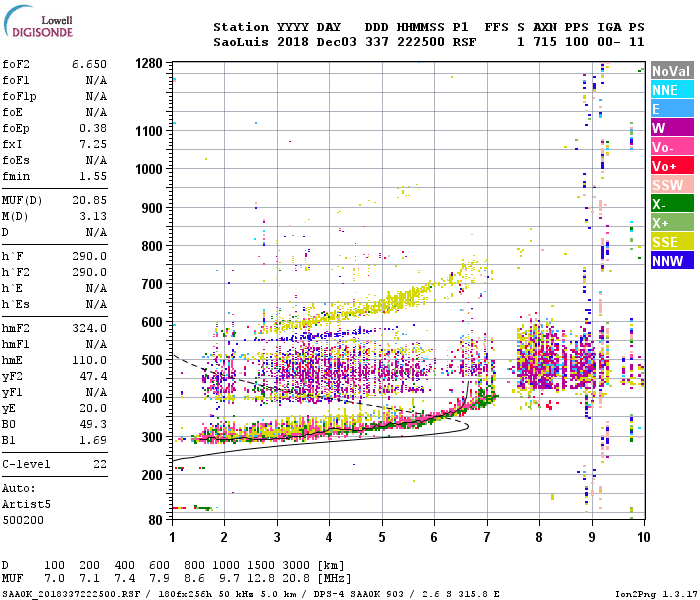Image resolution: width=700 pixels, height=600 pixels.
Task: Click the foEs N/A value
Action: point(96,160)
